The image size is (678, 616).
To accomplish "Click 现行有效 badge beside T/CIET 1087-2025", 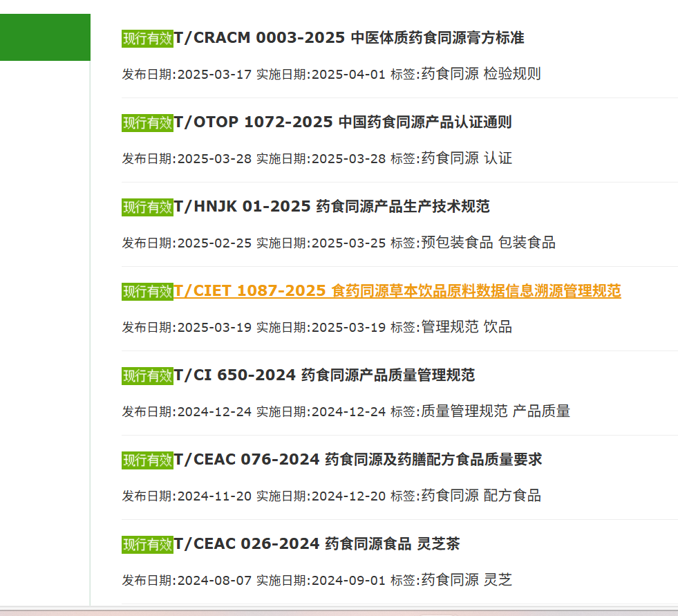I will 147,292.
